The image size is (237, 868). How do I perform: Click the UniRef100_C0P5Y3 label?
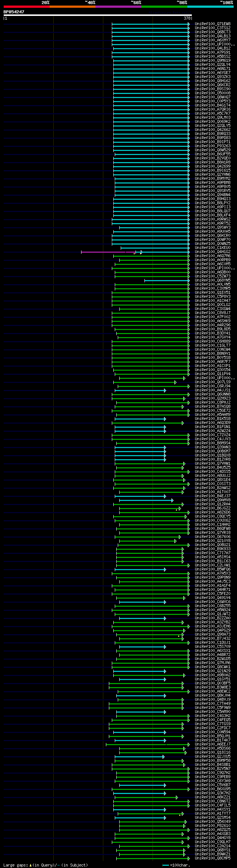click(x=213, y=101)
